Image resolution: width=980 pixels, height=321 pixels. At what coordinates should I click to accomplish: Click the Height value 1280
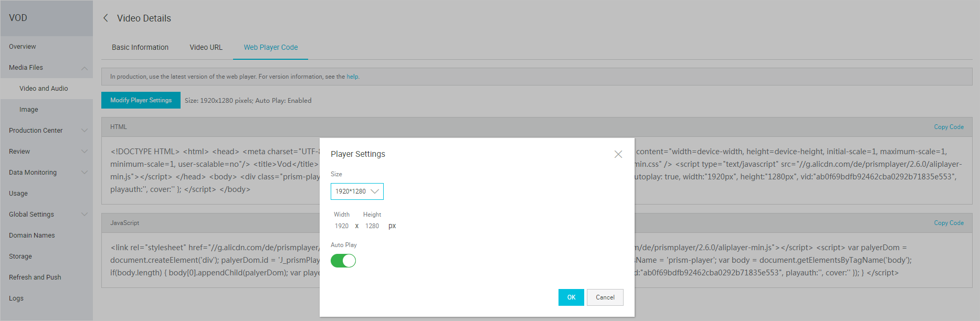click(x=372, y=226)
